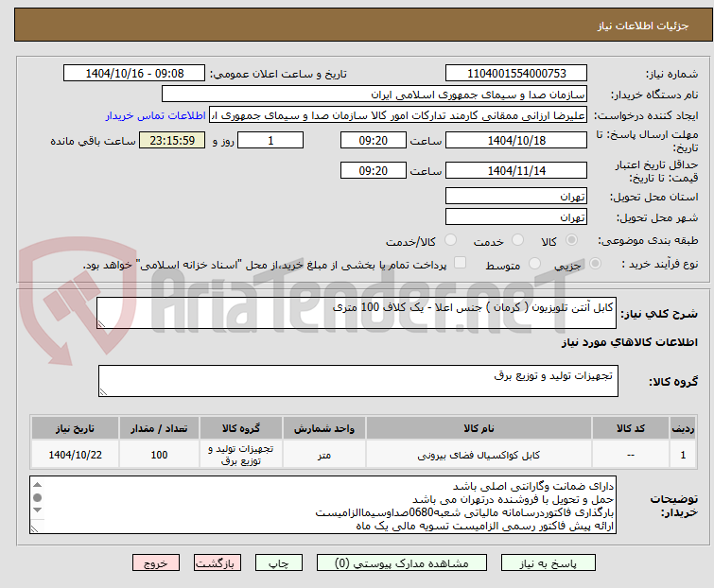
Task: Open مشاهده مدارک پیوستی (0) button
Action: point(402,563)
